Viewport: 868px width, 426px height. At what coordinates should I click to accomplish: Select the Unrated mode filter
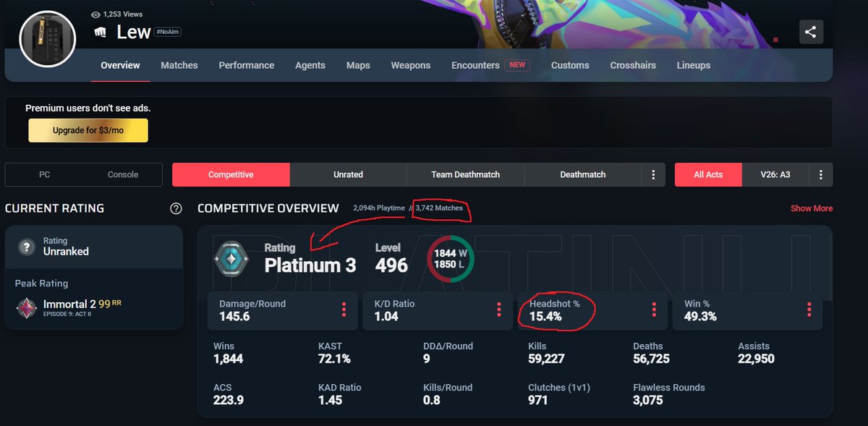point(348,174)
